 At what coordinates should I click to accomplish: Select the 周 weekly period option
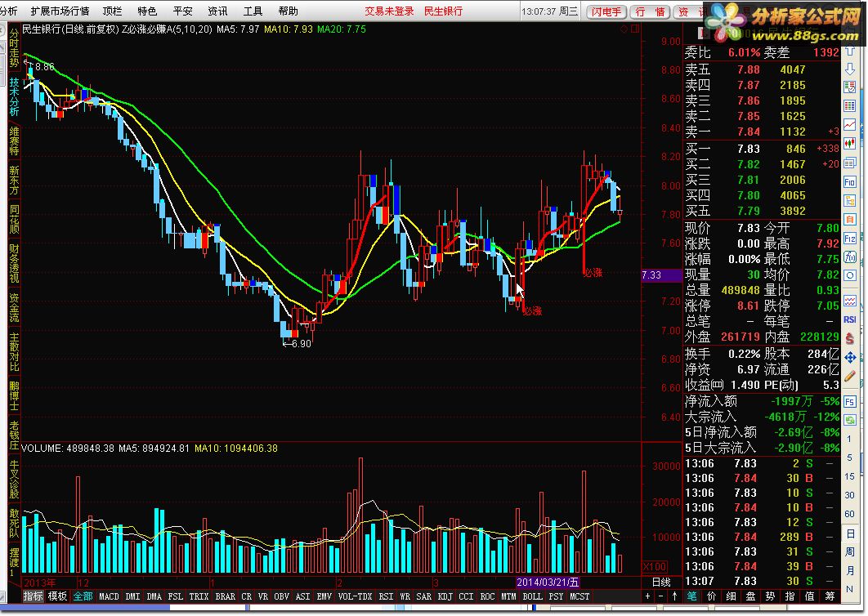click(x=850, y=552)
